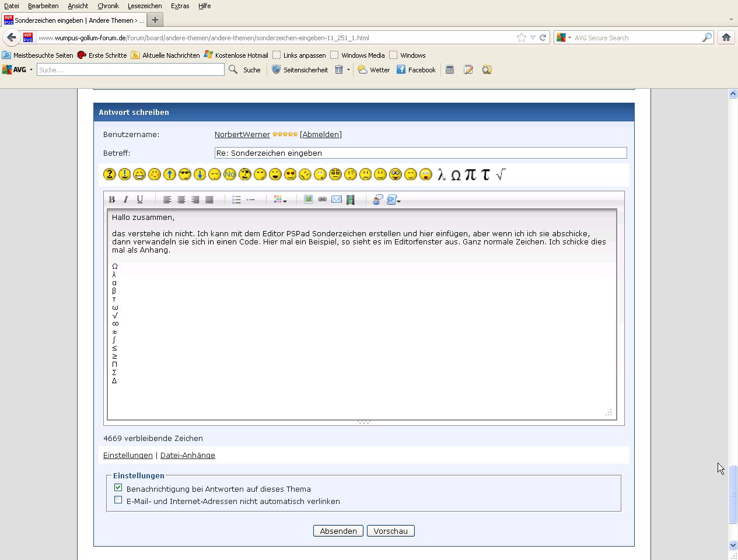Image resolution: width=738 pixels, height=560 pixels.
Task: Toggle bold formatting in editor toolbar
Action: point(112,199)
